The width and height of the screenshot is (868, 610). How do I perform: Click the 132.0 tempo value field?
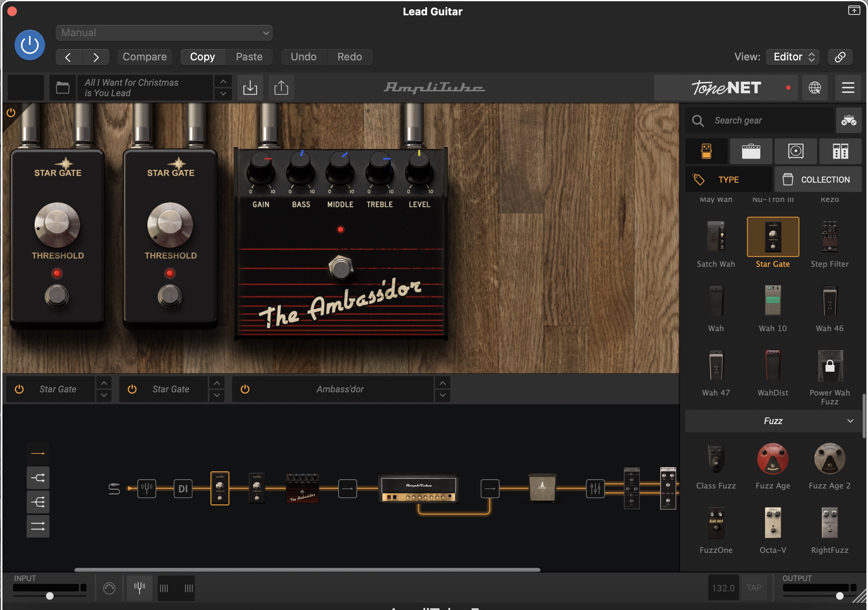tap(723, 588)
